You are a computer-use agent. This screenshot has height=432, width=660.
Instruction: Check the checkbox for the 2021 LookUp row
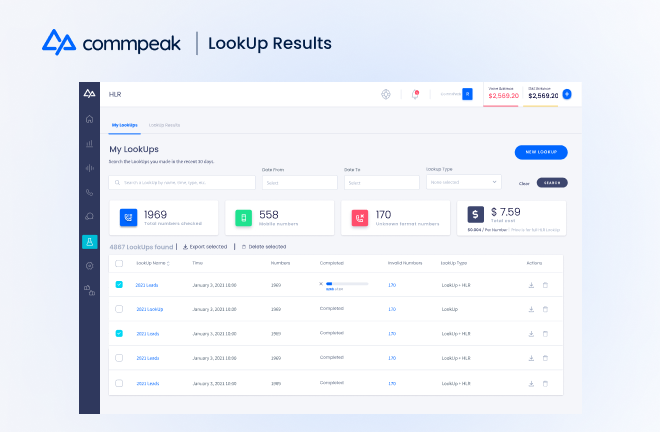(x=119, y=309)
